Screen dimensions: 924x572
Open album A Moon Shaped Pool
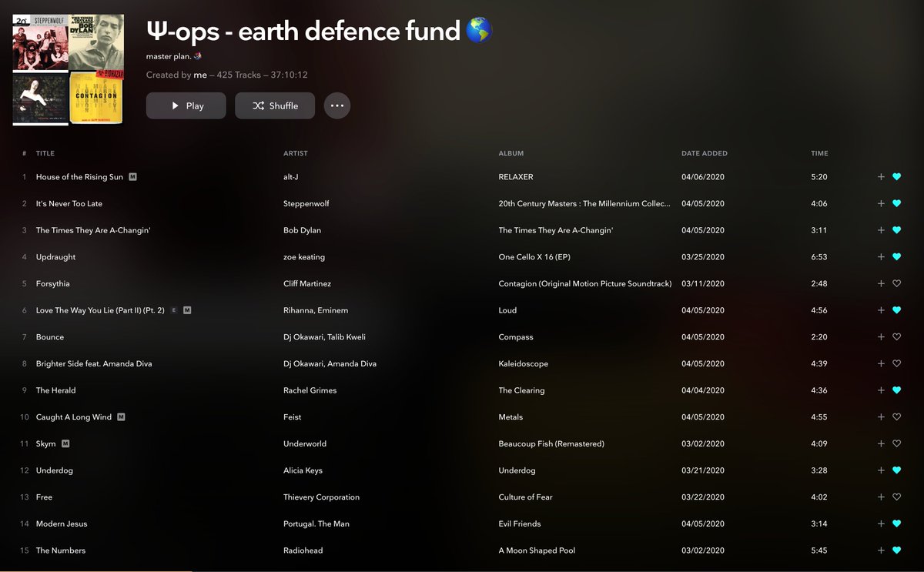(x=537, y=550)
